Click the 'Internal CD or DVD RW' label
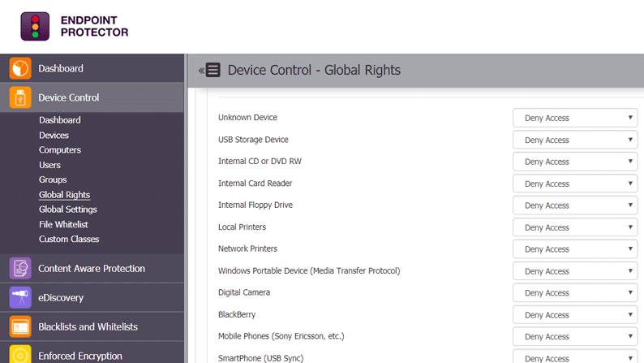 tap(260, 161)
